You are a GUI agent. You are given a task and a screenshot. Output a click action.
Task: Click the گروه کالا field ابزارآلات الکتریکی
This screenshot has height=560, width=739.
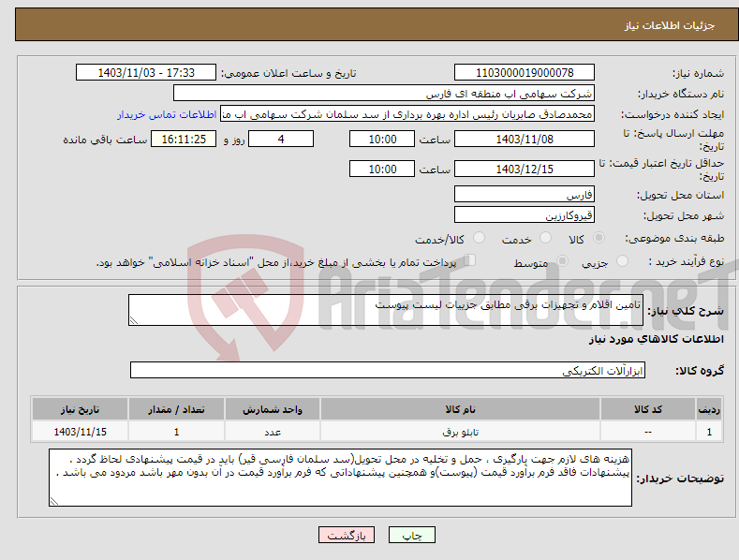click(x=388, y=370)
